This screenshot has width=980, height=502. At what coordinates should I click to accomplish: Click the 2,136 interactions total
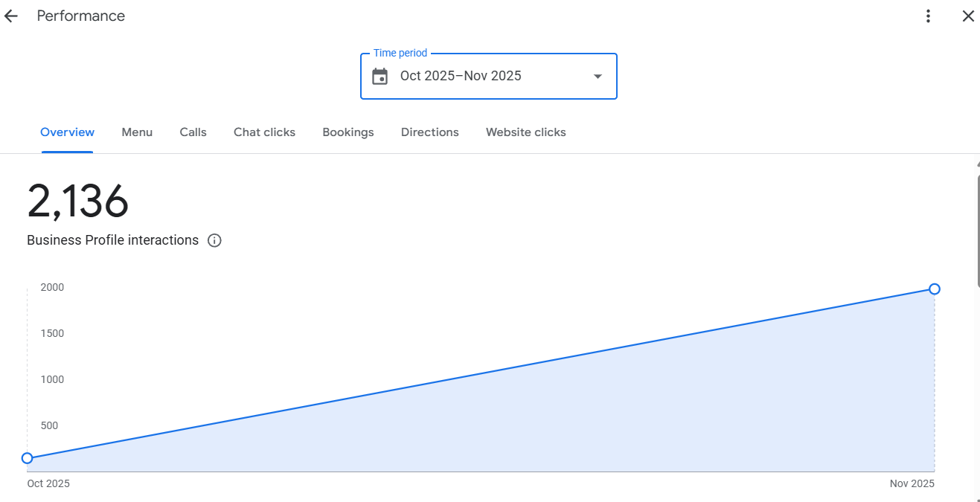[78, 202]
